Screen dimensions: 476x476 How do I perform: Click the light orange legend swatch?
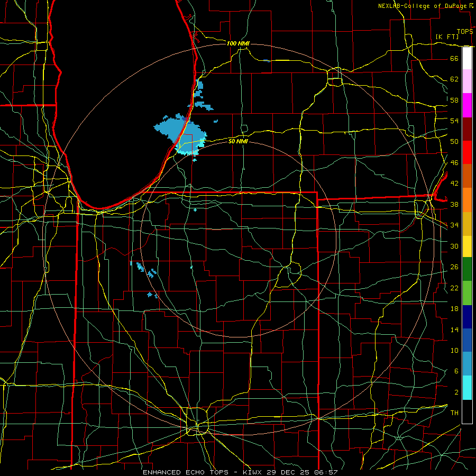pyautogui.click(x=467, y=200)
